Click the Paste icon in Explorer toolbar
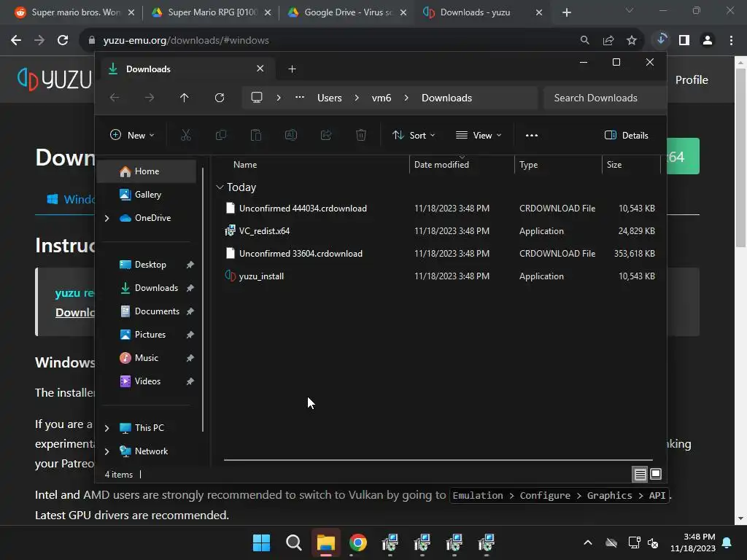 click(256, 135)
